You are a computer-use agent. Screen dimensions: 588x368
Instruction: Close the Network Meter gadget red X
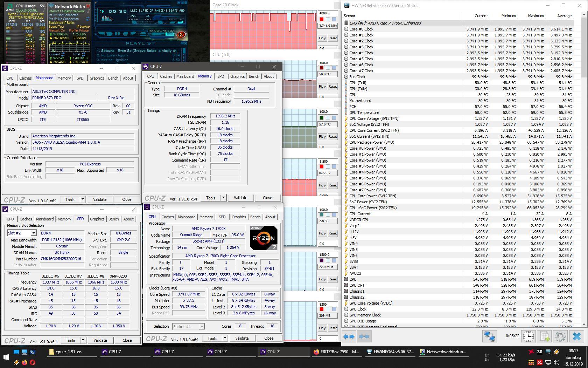[x=88, y=6]
